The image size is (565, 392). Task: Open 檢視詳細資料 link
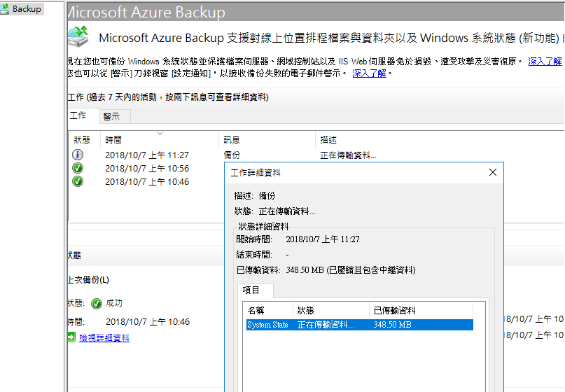[104, 337]
